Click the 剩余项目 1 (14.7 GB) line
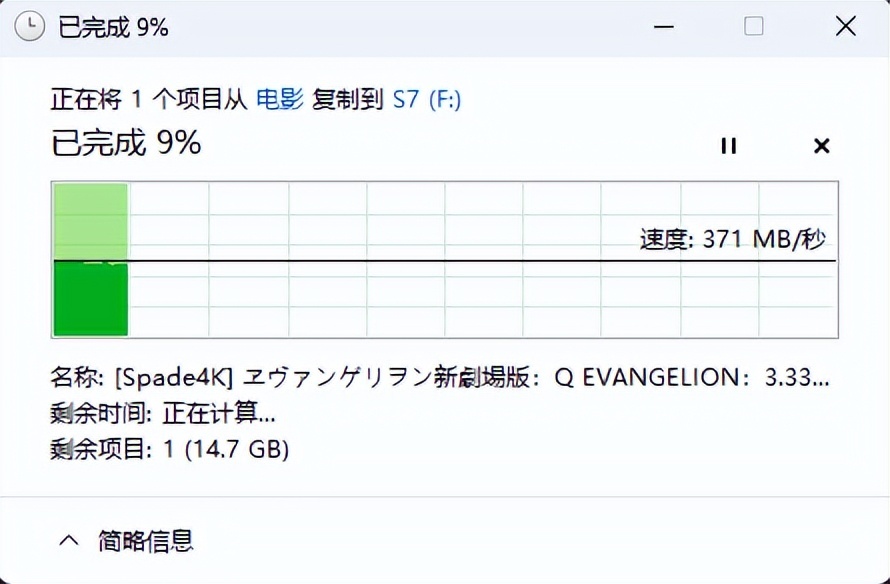The width and height of the screenshot is (890, 584). (x=170, y=450)
